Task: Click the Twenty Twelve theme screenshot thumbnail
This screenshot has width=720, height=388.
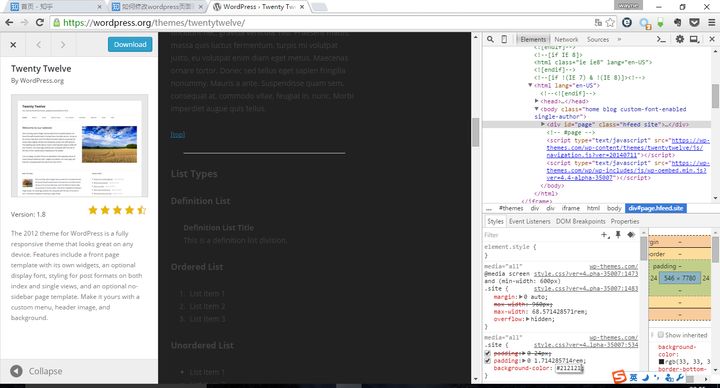Action: tap(79, 146)
